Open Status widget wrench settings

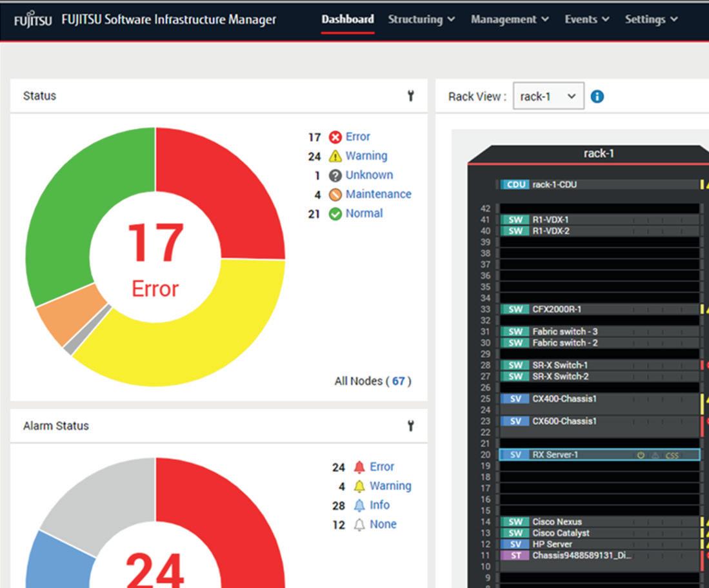(410, 96)
